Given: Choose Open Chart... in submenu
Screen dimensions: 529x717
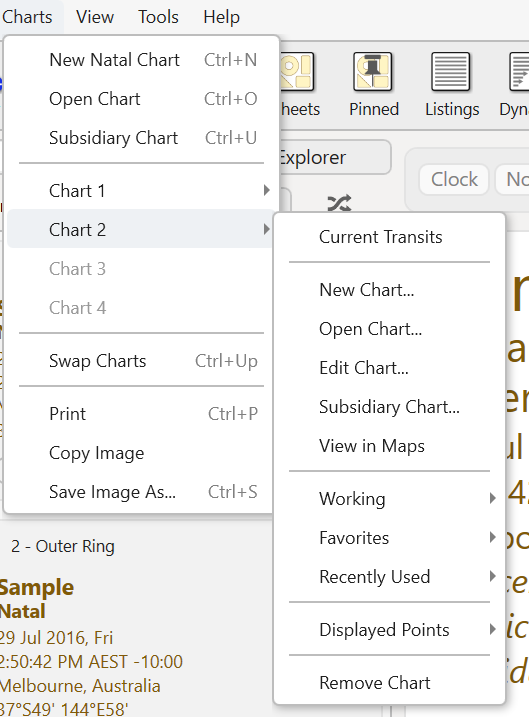Looking at the screenshot, I should click(x=389, y=329).
